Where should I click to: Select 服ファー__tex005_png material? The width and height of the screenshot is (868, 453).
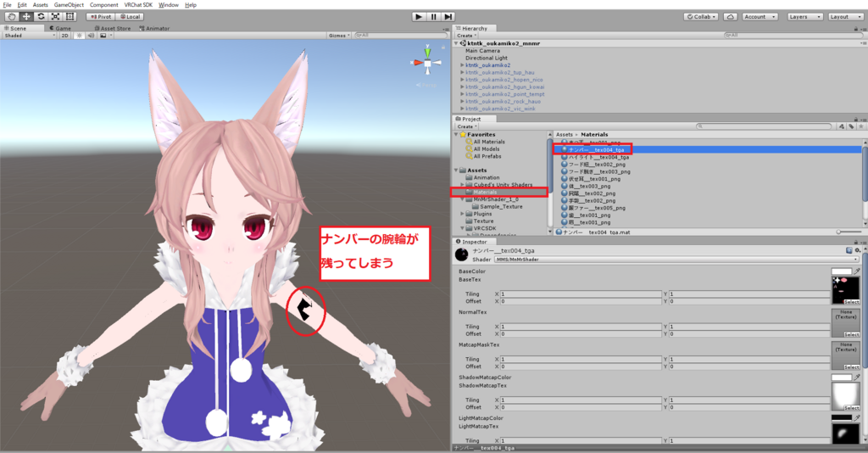point(597,208)
